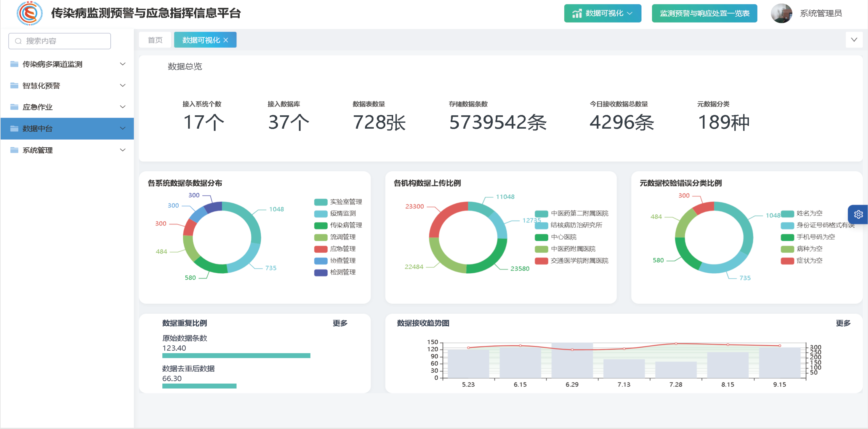The width and height of the screenshot is (868, 429).
Task: Click the folder icon beside 传染病多渠道监测
Action: pos(14,64)
